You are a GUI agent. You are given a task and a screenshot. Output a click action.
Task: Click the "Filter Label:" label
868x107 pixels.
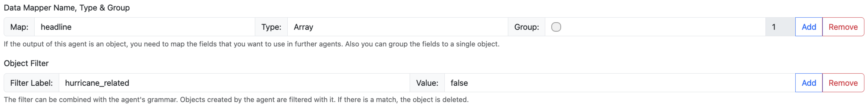coord(31,83)
